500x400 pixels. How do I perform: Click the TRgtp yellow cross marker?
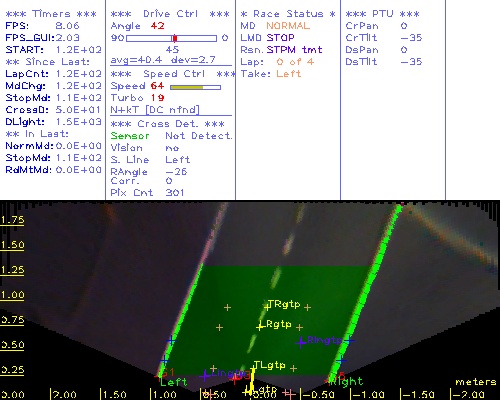tap(267, 307)
